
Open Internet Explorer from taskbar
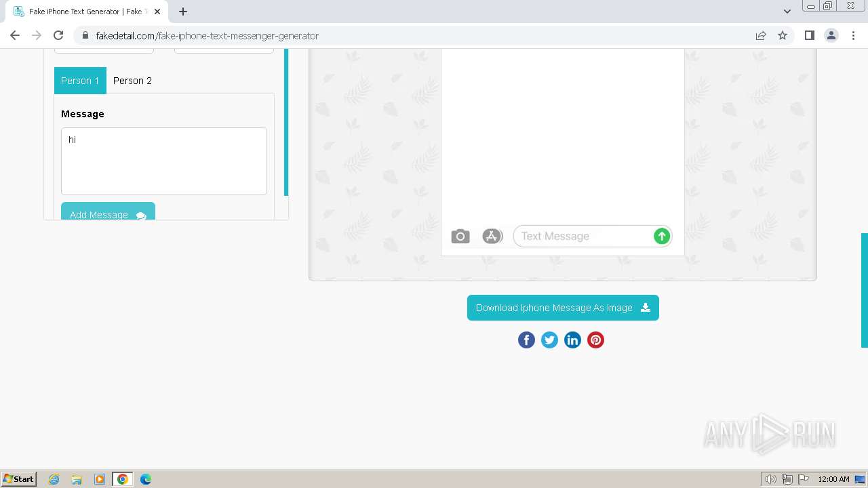coord(54,479)
